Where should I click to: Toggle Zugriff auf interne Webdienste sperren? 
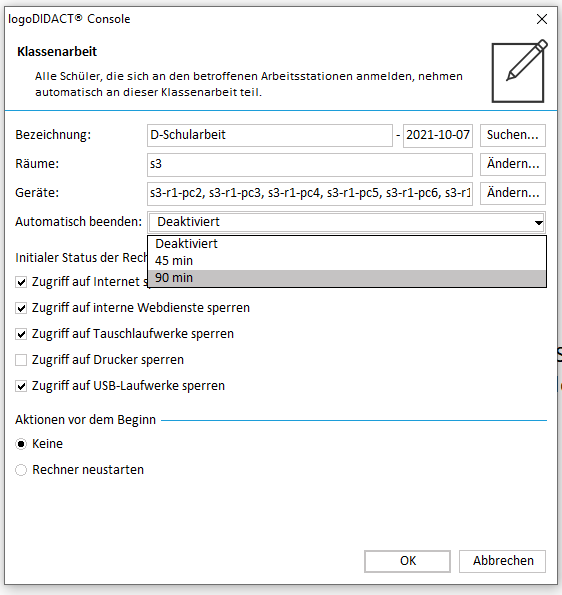[x=21, y=308]
